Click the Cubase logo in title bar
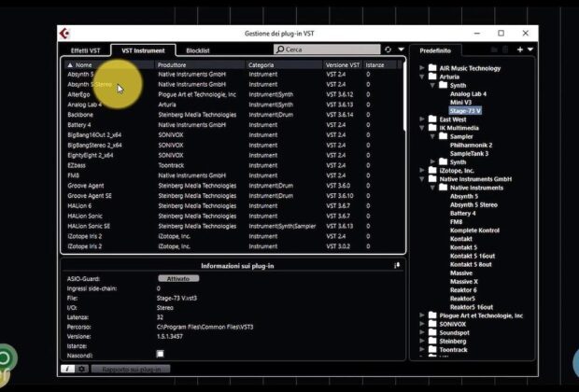The width and height of the screenshot is (579, 392). 65,34
